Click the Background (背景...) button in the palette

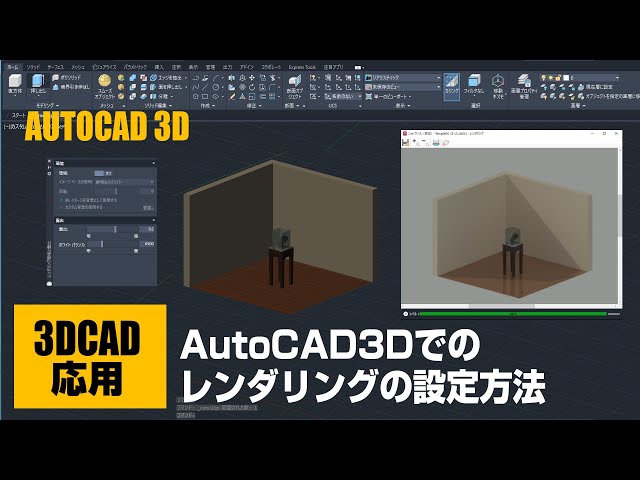(148, 208)
